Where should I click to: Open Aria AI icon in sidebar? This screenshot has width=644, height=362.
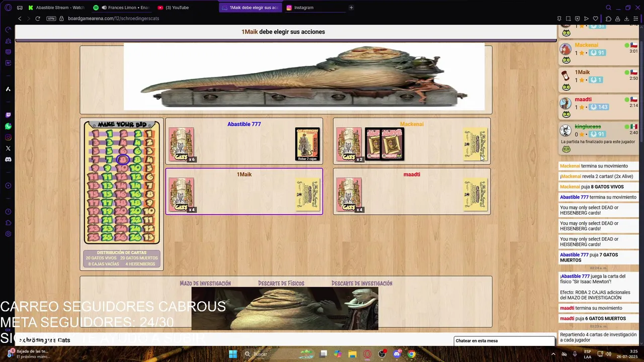point(8,89)
